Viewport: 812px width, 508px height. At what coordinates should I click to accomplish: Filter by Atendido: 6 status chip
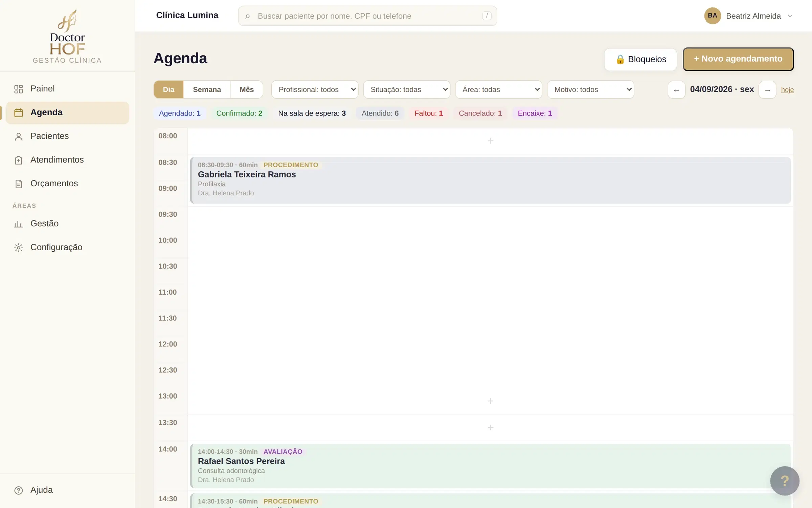(x=380, y=113)
